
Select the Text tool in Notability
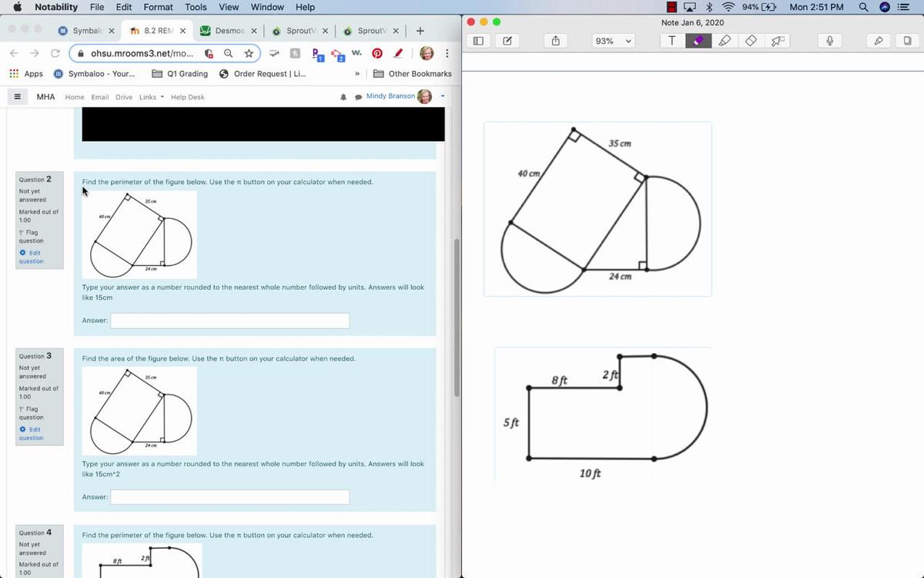click(672, 41)
